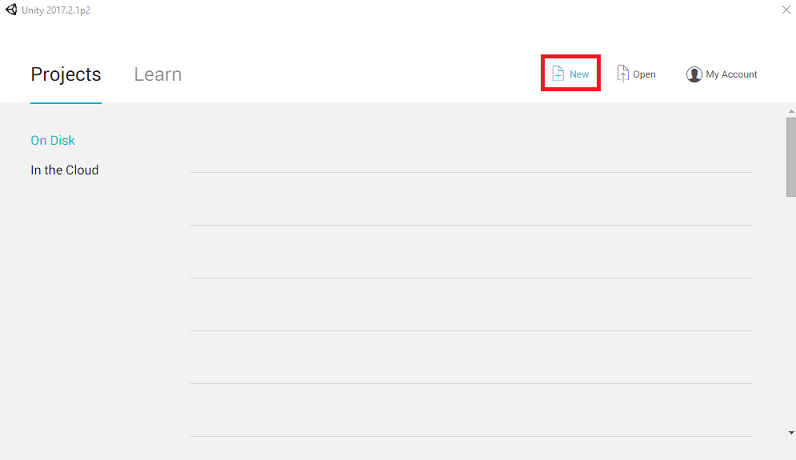The image size is (796, 460).
Task: Click the Open project file icon
Action: click(x=623, y=74)
